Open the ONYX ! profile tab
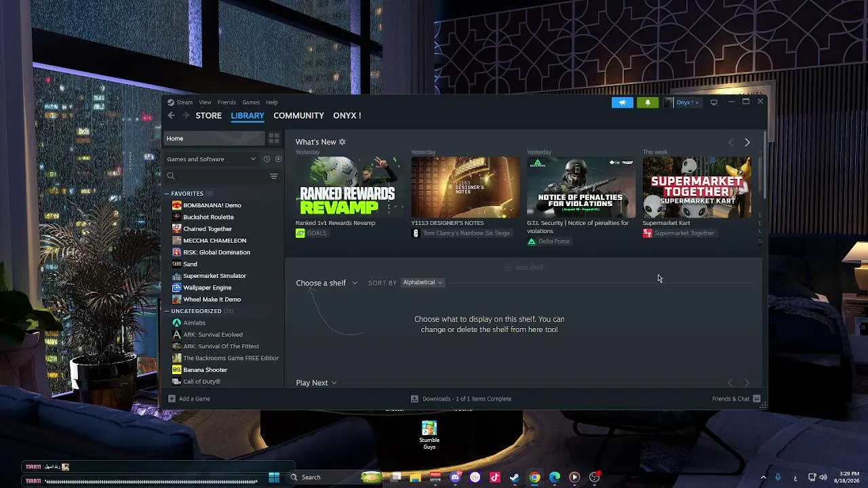Image resolution: width=868 pixels, height=488 pixels. (347, 116)
